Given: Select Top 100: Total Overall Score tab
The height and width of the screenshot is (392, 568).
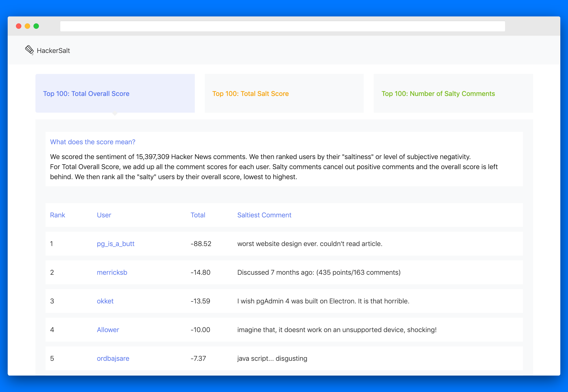Looking at the screenshot, I should 86,94.
